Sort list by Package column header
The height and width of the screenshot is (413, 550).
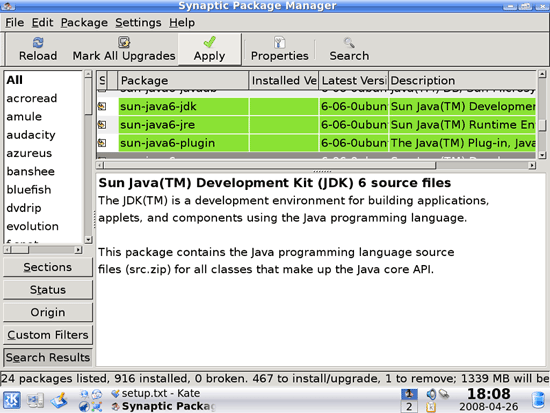click(183, 80)
